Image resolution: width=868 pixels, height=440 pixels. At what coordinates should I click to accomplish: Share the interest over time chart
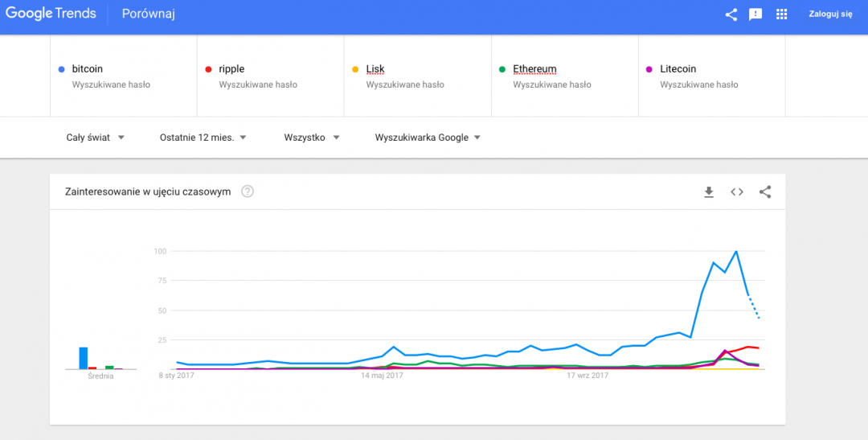(765, 191)
